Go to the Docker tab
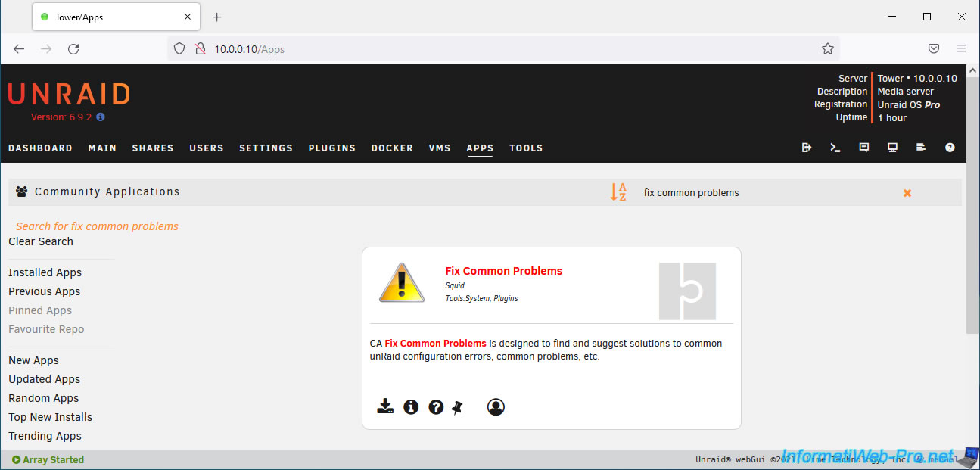The width and height of the screenshot is (980, 470). pyautogui.click(x=392, y=148)
